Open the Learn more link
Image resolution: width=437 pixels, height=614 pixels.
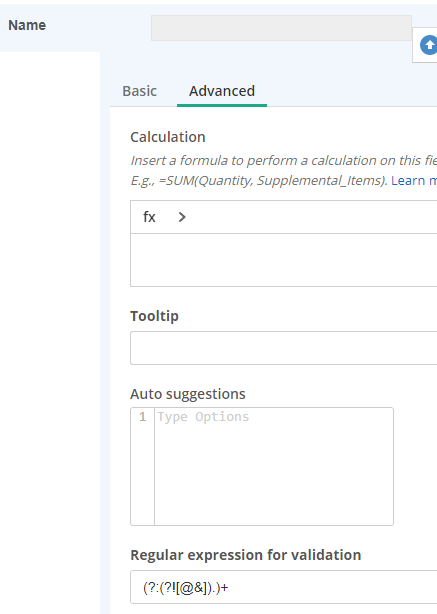coord(414,181)
